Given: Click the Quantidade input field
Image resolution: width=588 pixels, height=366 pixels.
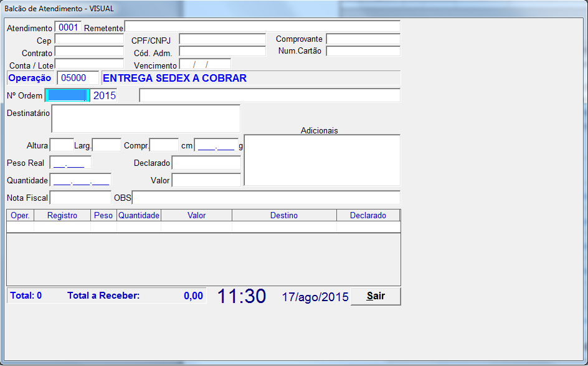Looking at the screenshot, I should [80, 180].
